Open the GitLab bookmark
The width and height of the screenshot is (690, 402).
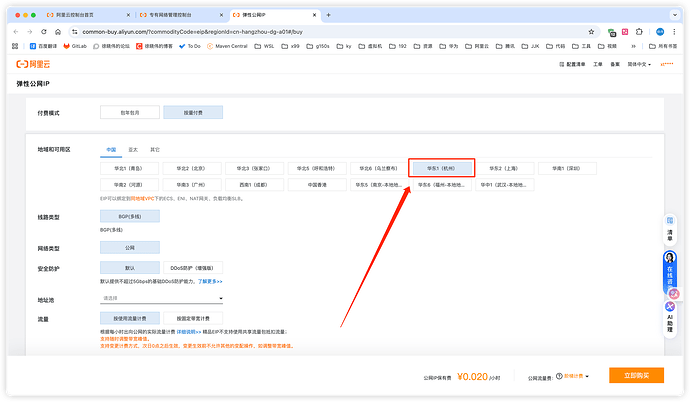tap(74, 46)
